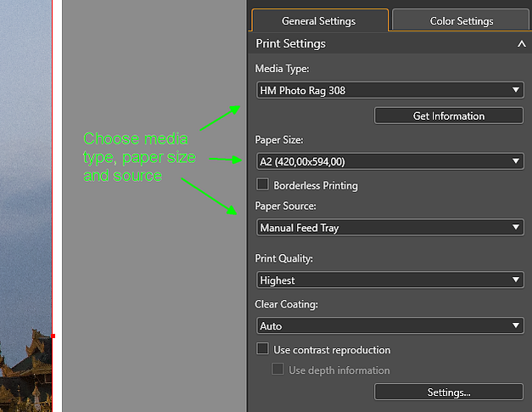Click the Get Information button
The height and width of the screenshot is (412, 532).
pyautogui.click(x=449, y=116)
